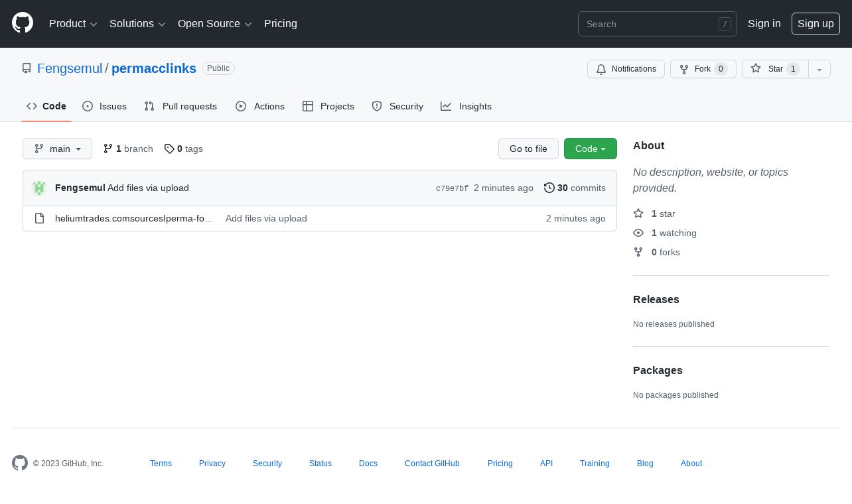This screenshot has height=504, width=852.
Task: Open the green Code dropdown button
Action: [x=591, y=149]
